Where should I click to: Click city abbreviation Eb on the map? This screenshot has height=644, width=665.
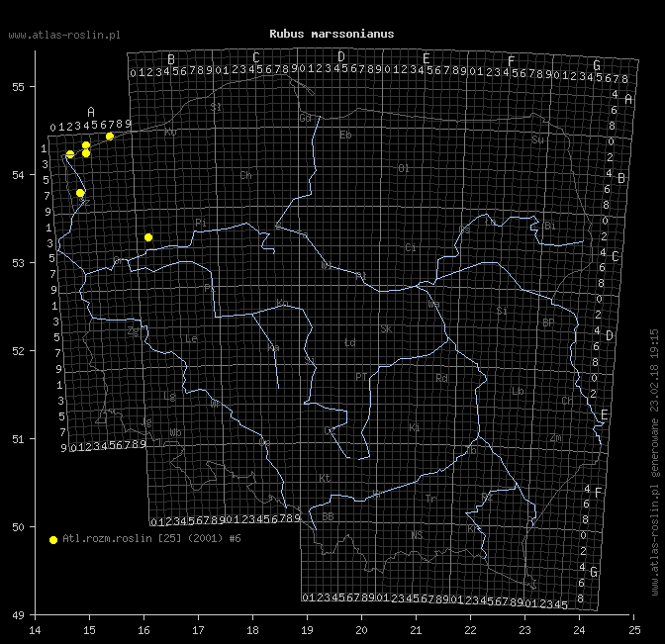click(x=345, y=136)
